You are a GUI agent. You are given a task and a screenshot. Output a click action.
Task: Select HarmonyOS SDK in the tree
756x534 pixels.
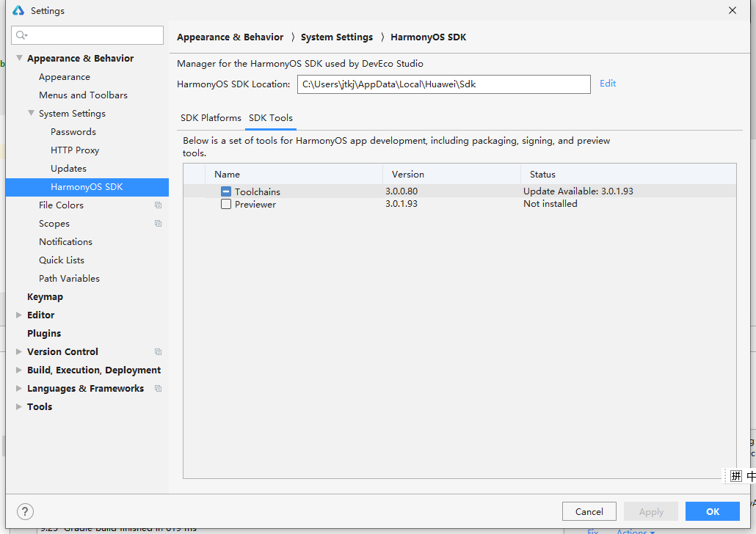(87, 187)
